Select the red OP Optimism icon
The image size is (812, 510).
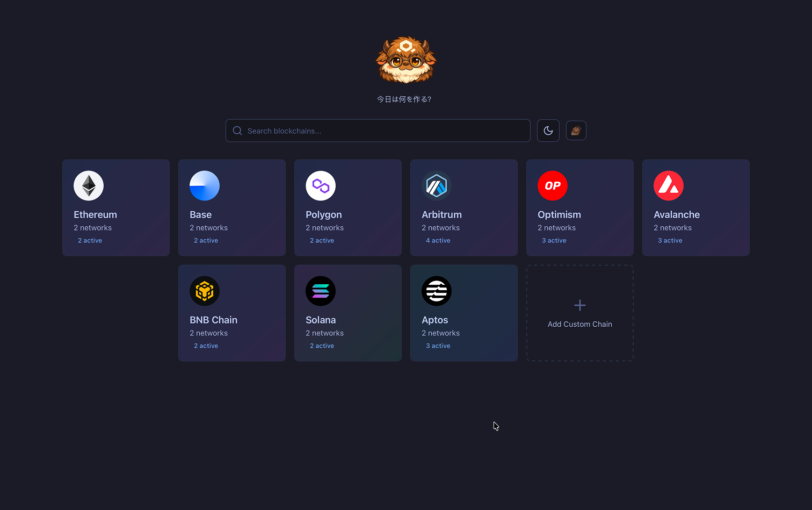(x=552, y=185)
